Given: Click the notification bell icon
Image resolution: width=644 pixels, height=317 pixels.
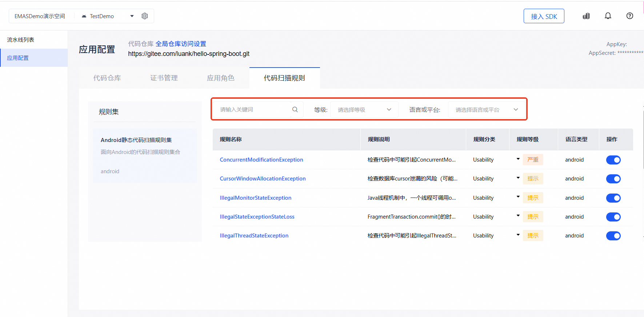Looking at the screenshot, I should (x=608, y=16).
